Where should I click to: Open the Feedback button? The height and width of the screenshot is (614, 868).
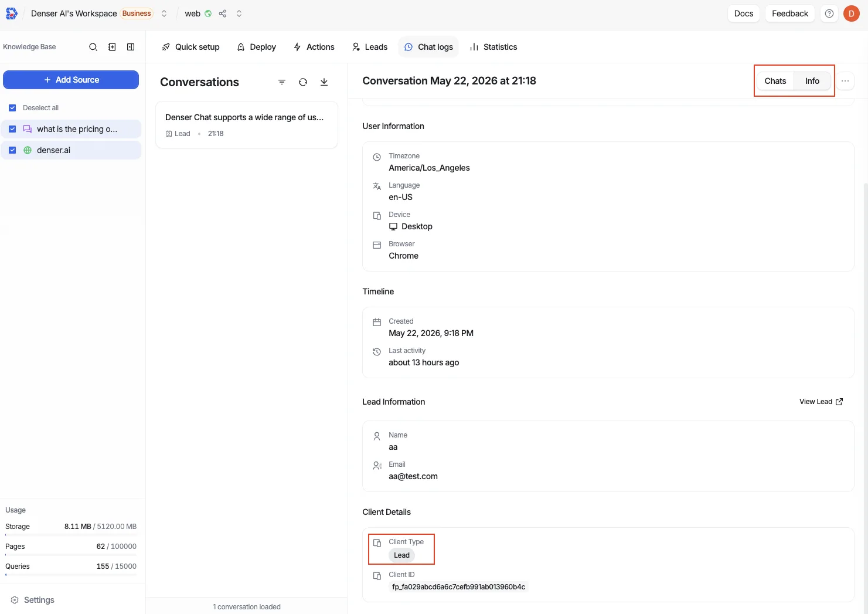[x=789, y=13]
